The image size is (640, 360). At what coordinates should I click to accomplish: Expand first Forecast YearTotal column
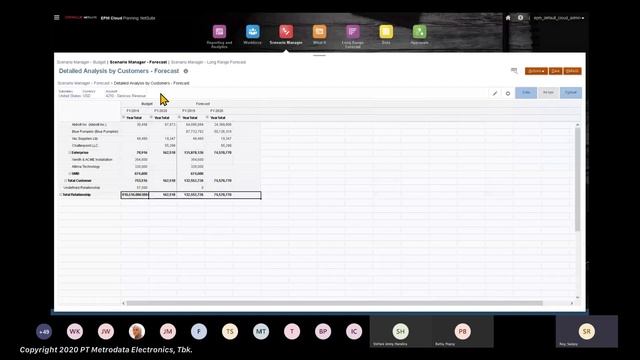(179, 118)
